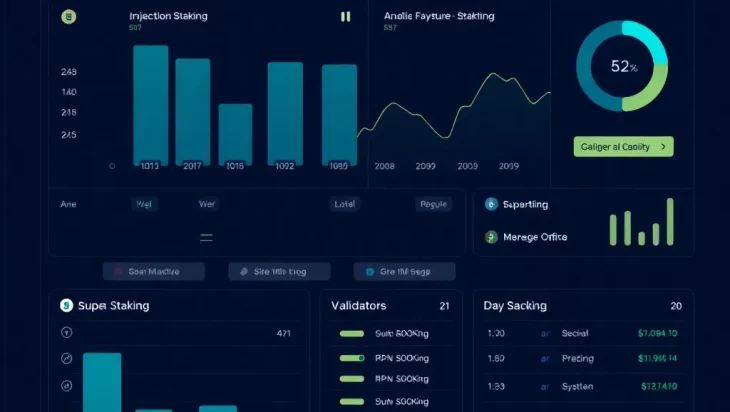
Task: Click the Seal Mactive button
Action: pos(153,271)
